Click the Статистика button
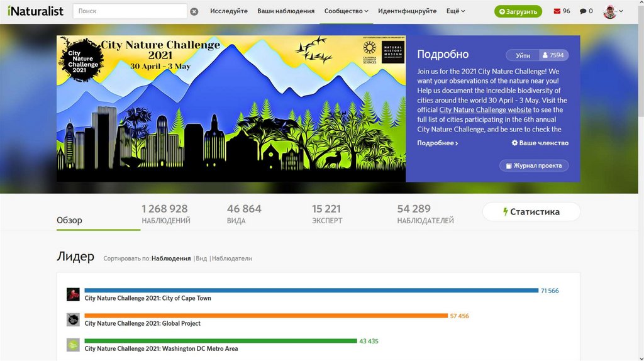The height and width of the screenshot is (361, 644). [x=531, y=211]
